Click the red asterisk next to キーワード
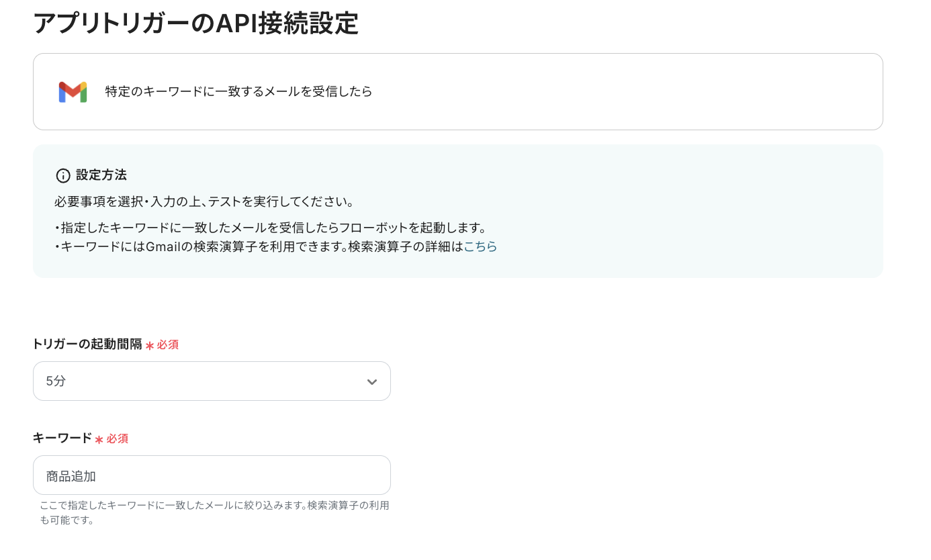This screenshot has height=560, width=931. 99,440
